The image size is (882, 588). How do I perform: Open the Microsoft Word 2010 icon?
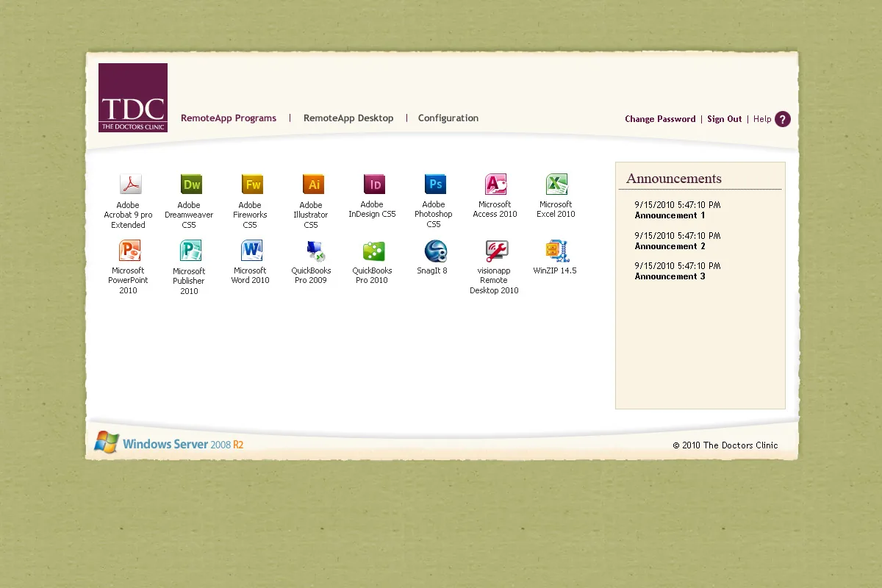point(252,251)
